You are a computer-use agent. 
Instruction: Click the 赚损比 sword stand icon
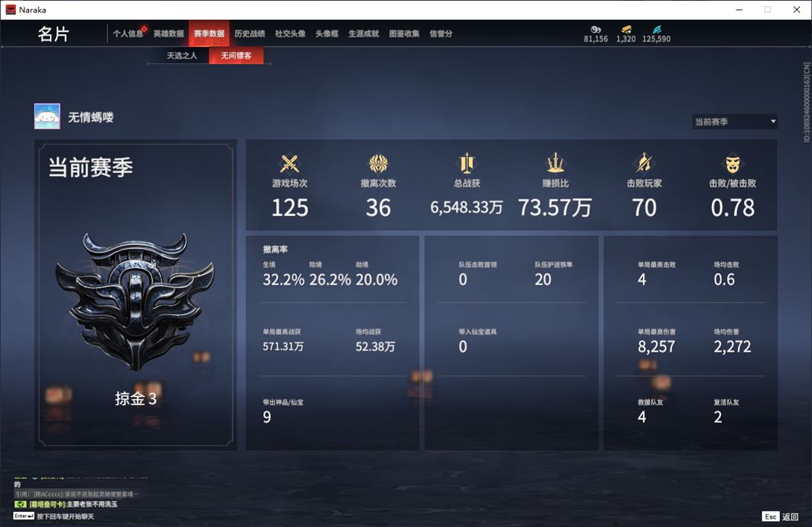(556, 163)
